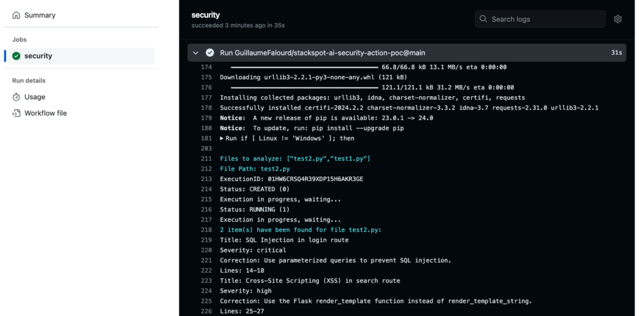
Task: Click the Summary home icon
Action: 16,15
